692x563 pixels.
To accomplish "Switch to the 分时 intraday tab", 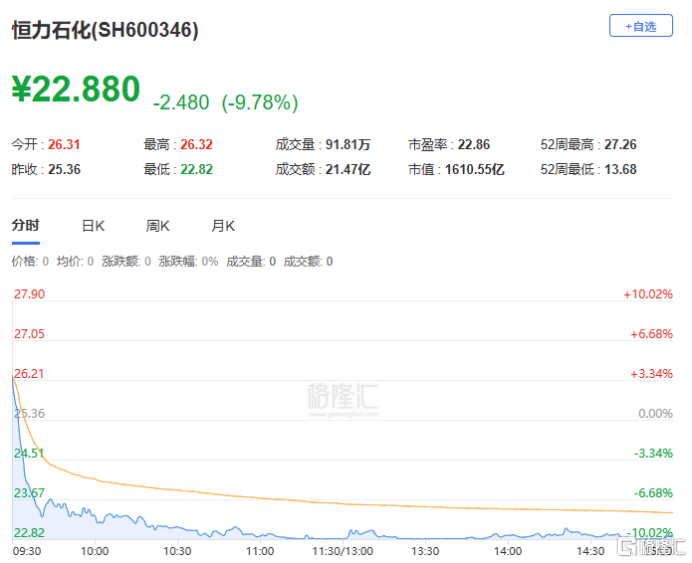I will 25,226.
